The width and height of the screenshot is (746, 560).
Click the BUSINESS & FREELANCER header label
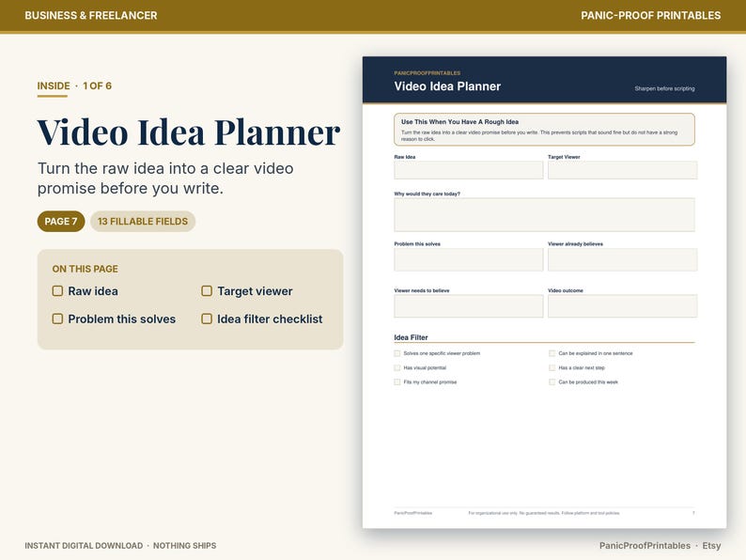[91, 15]
